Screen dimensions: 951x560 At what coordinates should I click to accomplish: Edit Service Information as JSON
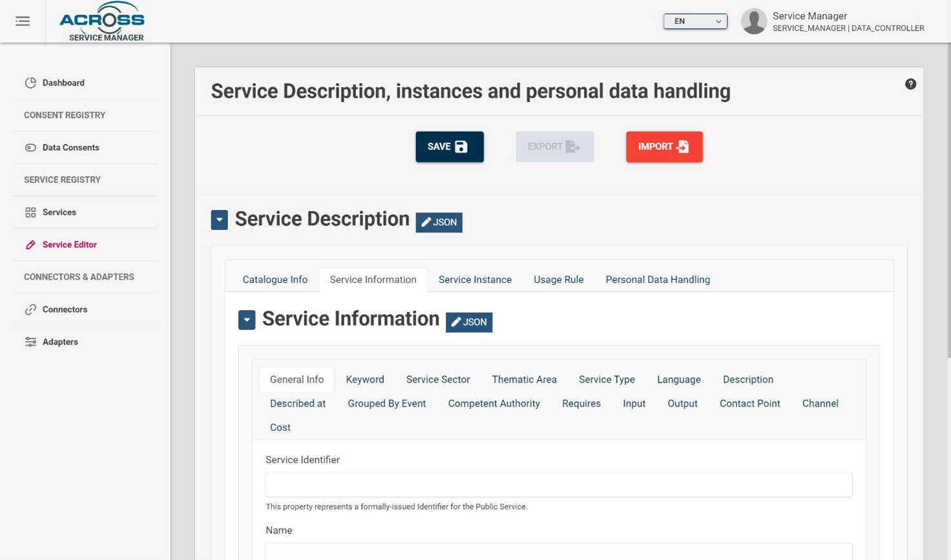pyautogui.click(x=469, y=322)
